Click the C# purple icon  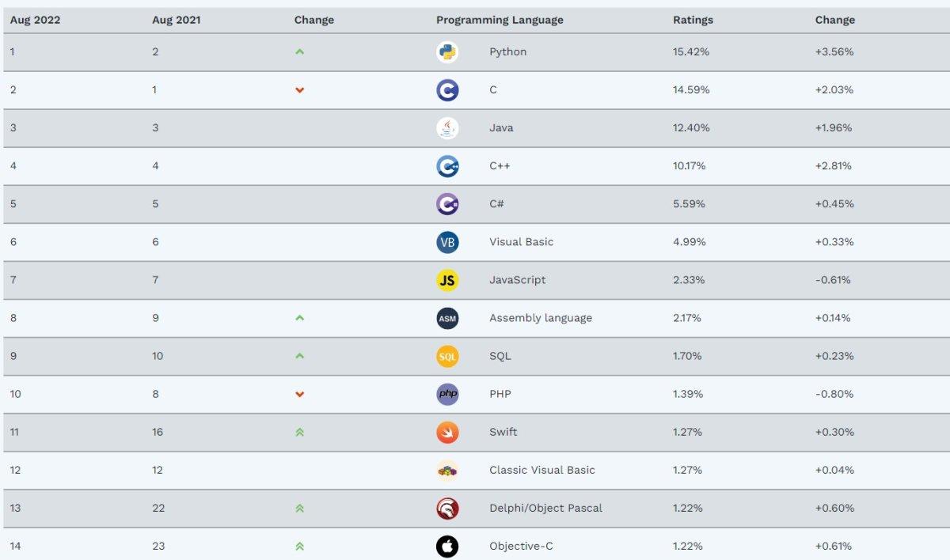(x=447, y=204)
